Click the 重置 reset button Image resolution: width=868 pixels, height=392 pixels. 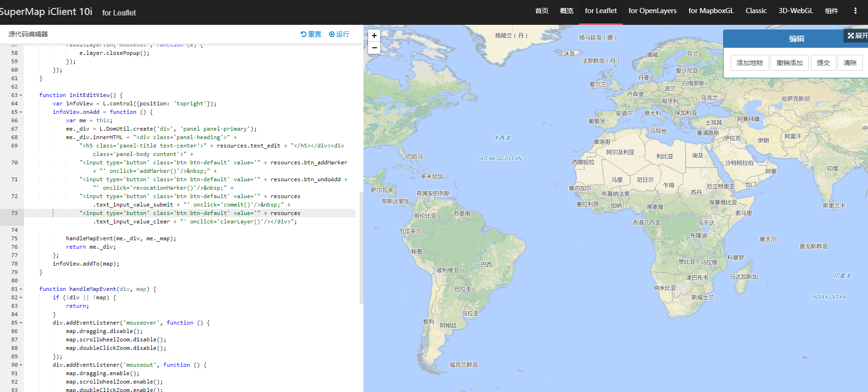(311, 34)
